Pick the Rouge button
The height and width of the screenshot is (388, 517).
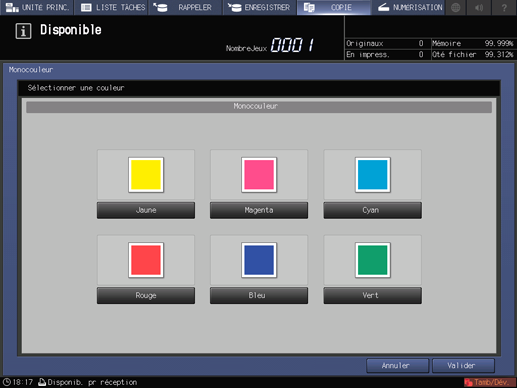146,296
